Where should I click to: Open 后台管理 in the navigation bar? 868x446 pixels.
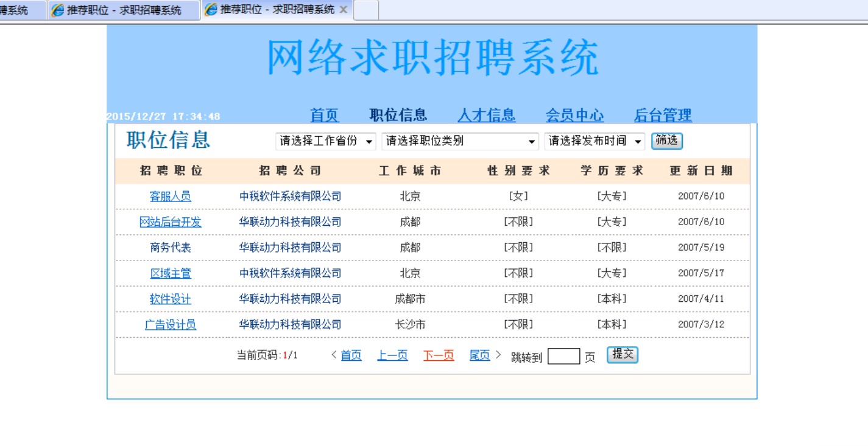coord(663,115)
